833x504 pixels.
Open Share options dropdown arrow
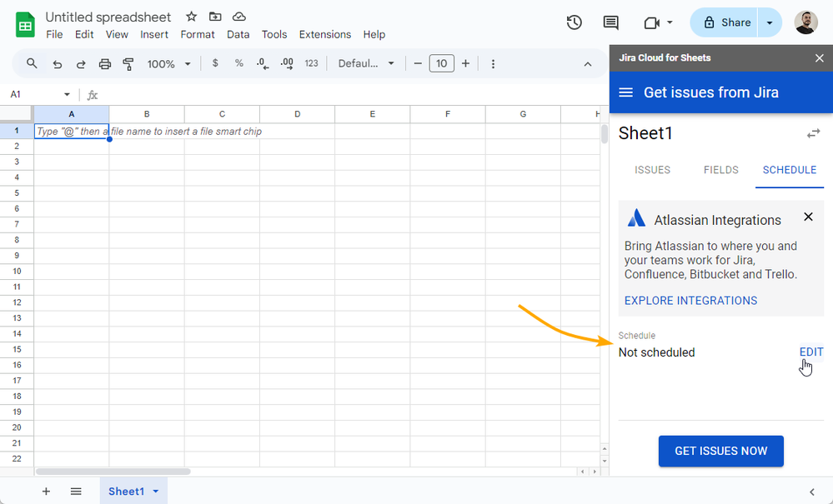click(x=770, y=22)
